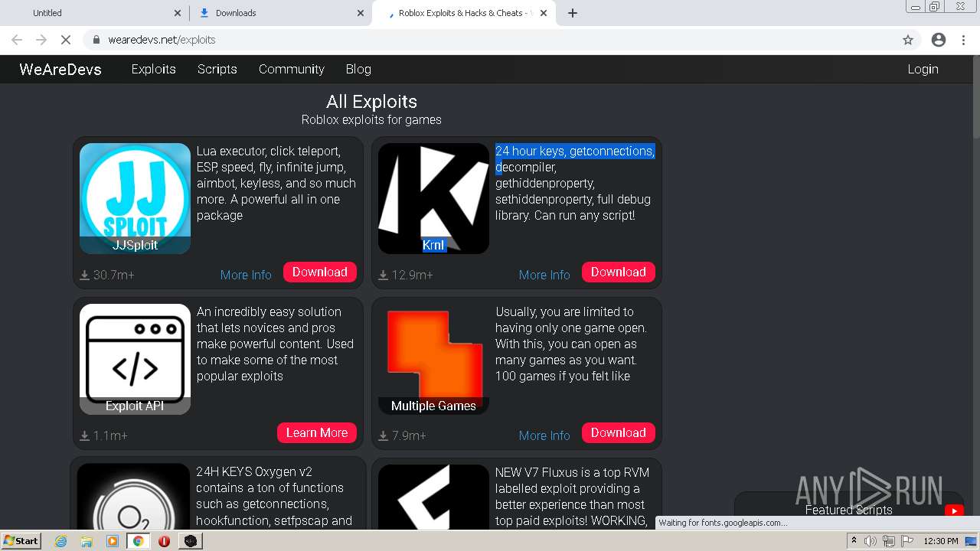This screenshot has width=980, height=551.
Task: Click the Fluxus exploit logo
Action: tap(433, 496)
